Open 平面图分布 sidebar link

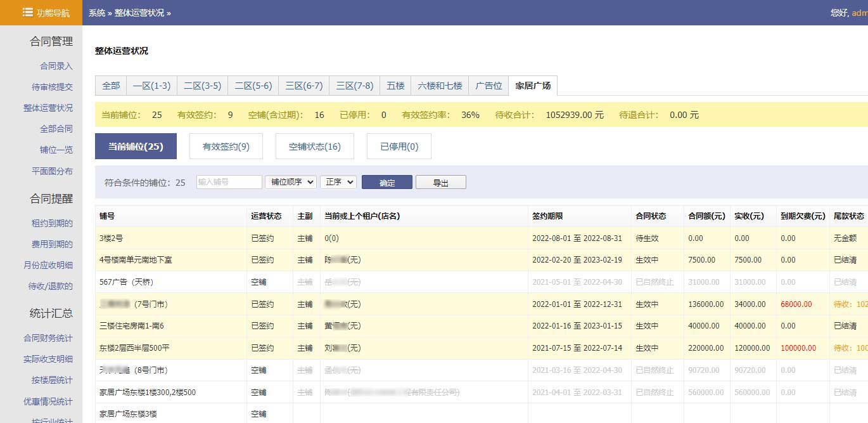click(x=52, y=171)
